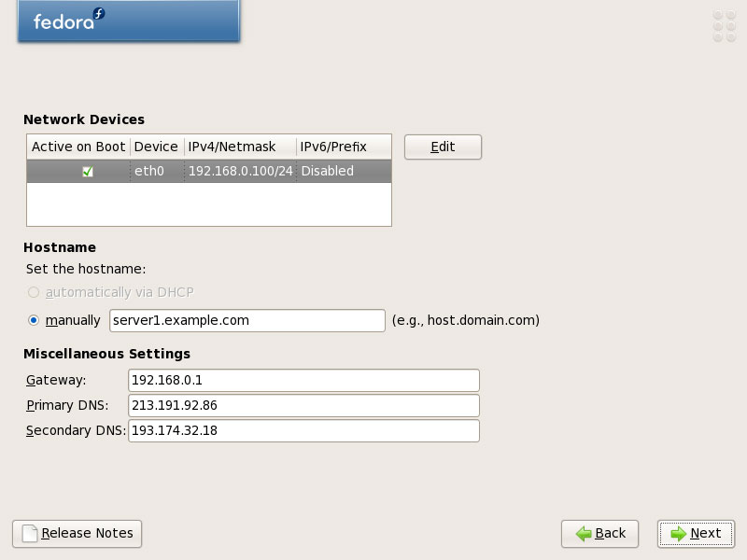Click the Edit button for network devices
The image size is (747, 560).
[x=443, y=147]
